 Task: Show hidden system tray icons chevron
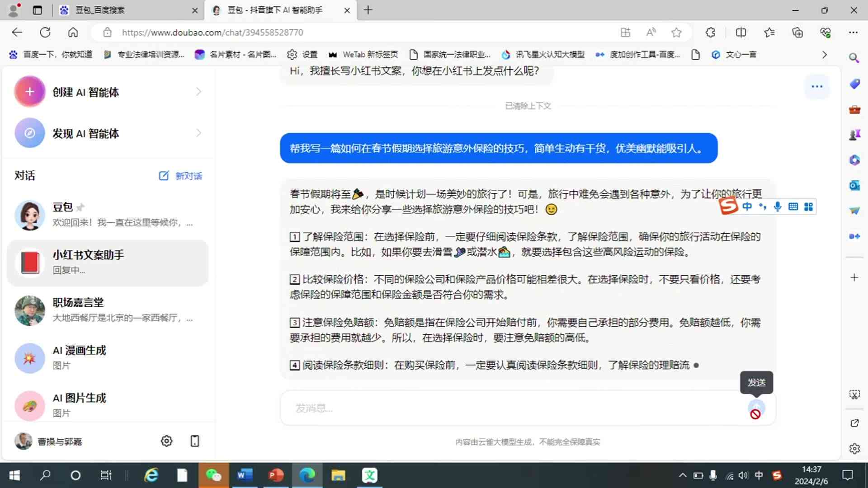pyautogui.click(x=683, y=475)
